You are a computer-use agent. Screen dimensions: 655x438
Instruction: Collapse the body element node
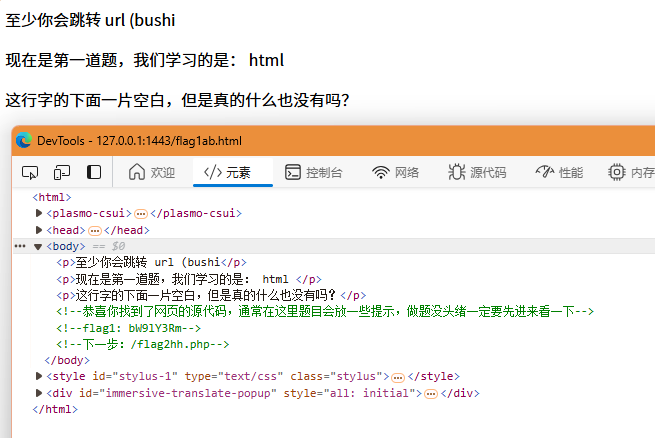coord(39,246)
